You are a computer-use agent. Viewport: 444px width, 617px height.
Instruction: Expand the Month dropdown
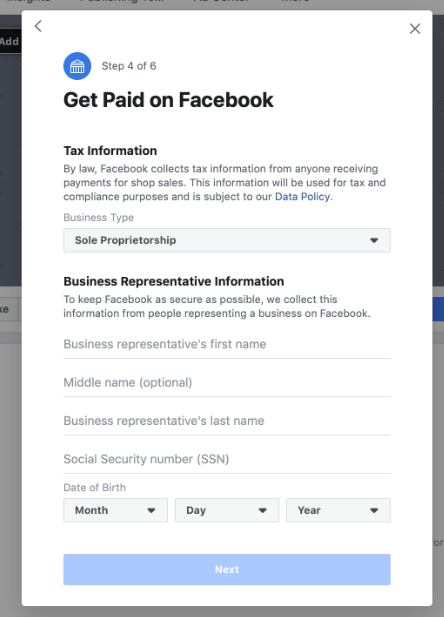(115, 510)
